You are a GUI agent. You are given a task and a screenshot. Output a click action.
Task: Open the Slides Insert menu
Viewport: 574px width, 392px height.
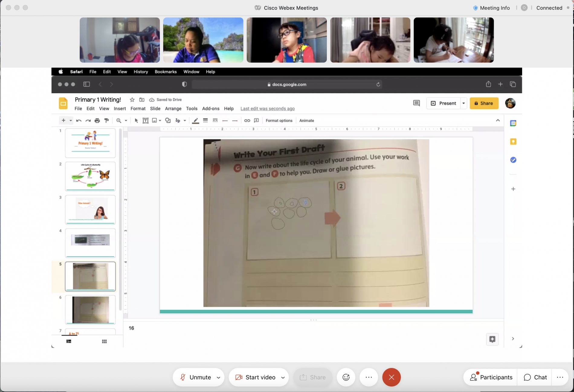[x=120, y=108]
